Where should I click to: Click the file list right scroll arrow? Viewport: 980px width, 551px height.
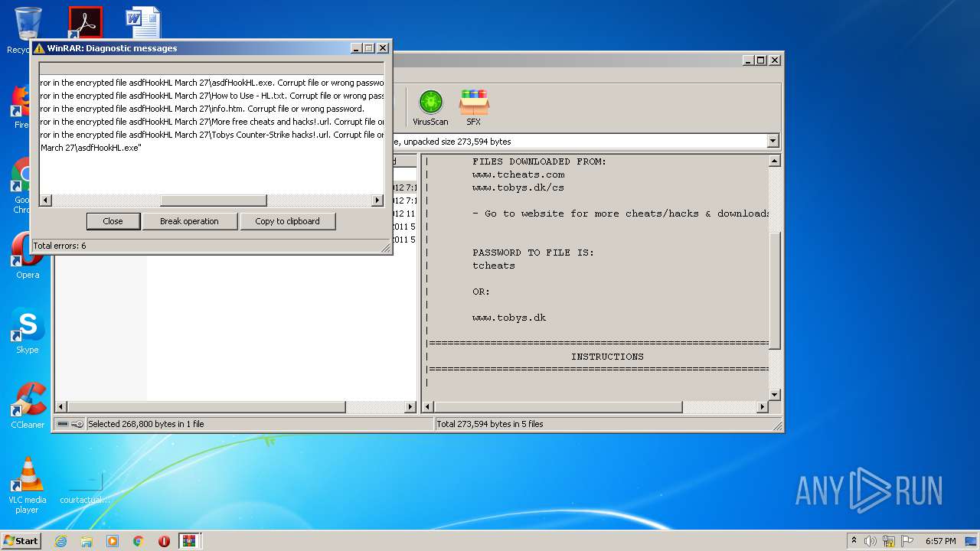click(410, 407)
